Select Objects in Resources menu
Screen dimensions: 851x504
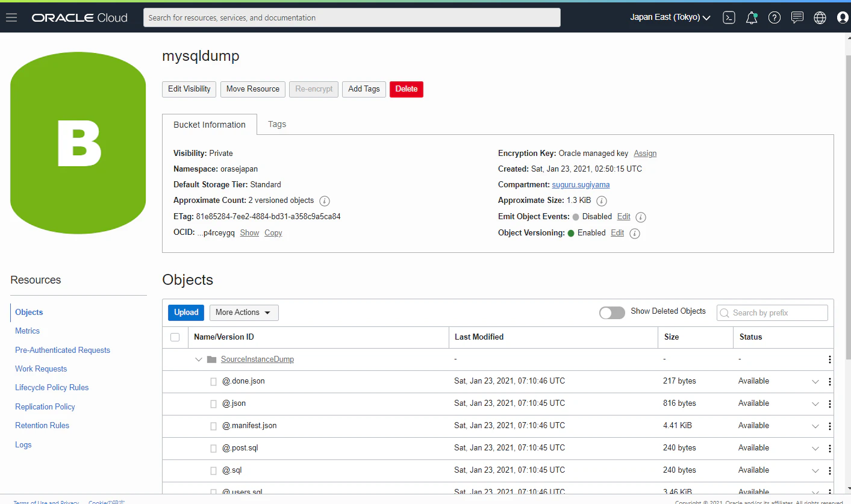[x=29, y=313]
